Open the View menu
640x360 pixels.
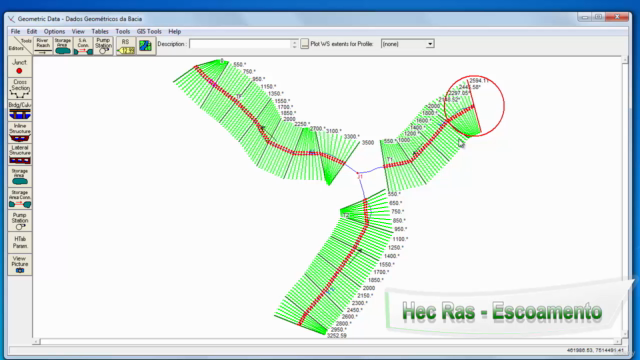tap(78, 31)
